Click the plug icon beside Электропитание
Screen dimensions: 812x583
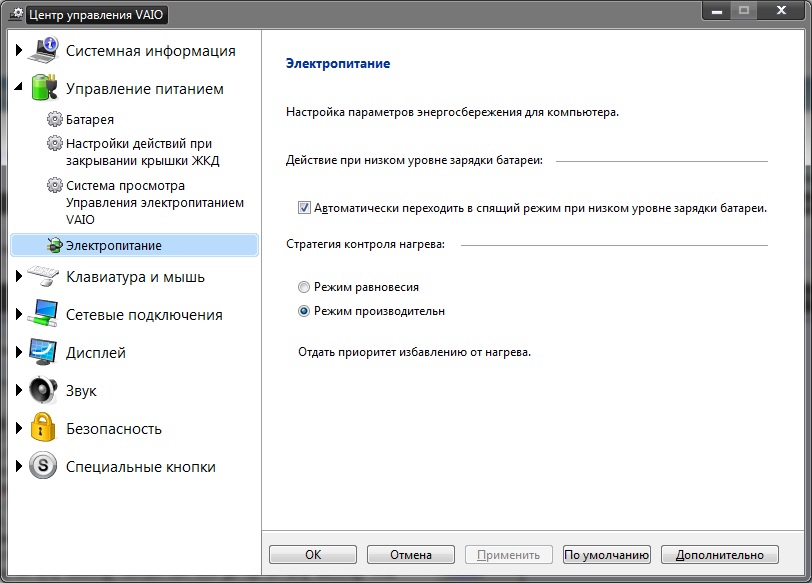pos(54,245)
